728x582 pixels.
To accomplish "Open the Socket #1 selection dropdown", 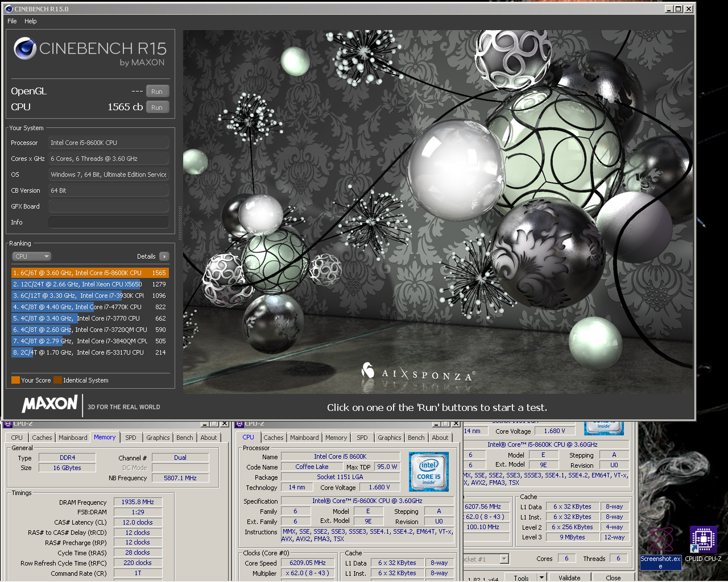I will click(x=503, y=559).
